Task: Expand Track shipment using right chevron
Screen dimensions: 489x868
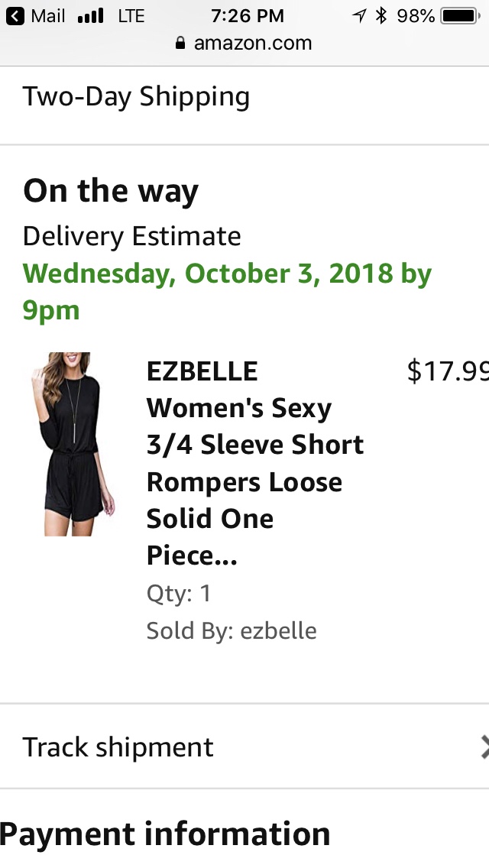Action: [x=484, y=747]
